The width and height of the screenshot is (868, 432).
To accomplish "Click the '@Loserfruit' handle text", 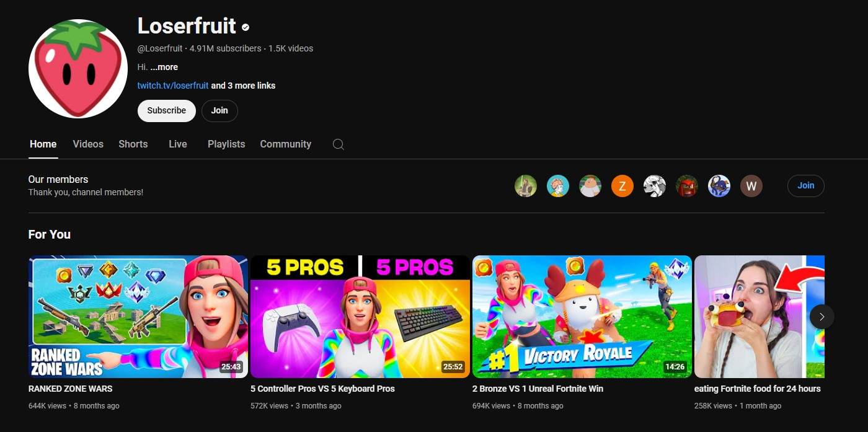I will point(160,48).
